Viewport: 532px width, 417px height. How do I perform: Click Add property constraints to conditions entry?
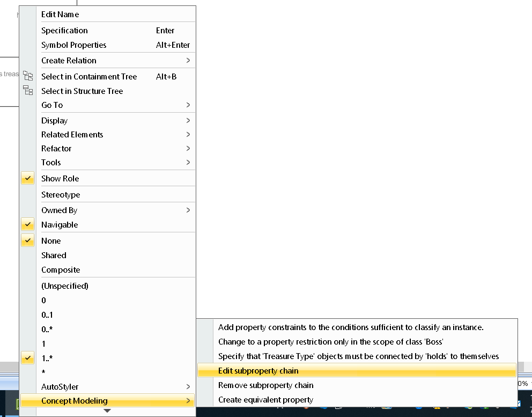[x=357, y=327]
